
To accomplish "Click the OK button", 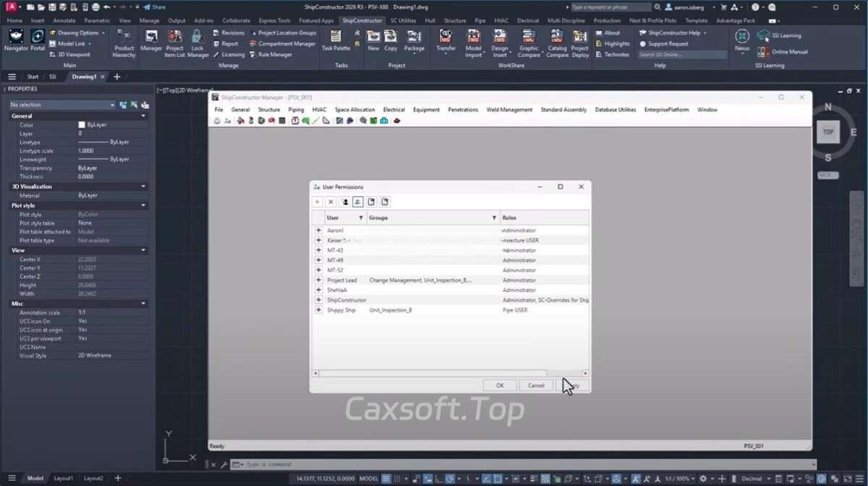I will 499,385.
